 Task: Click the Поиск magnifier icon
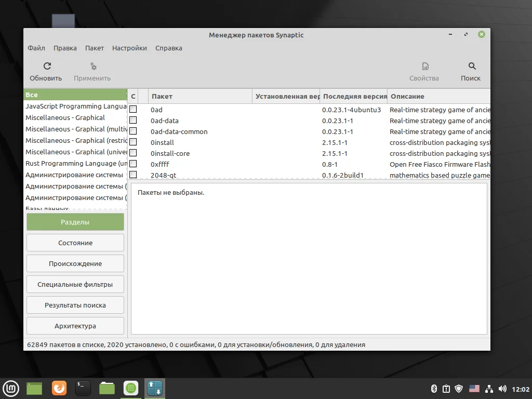pyautogui.click(x=472, y=66)
